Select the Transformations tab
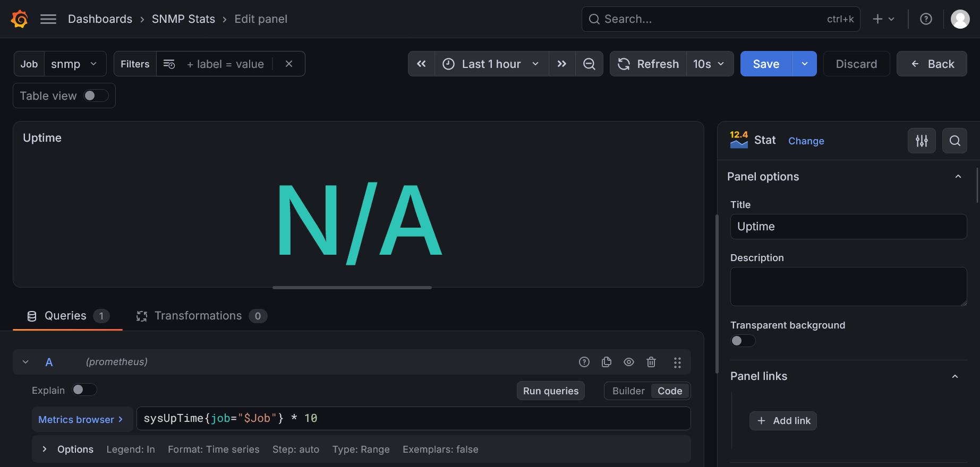The width and height of the screenshot is (980, 467). tap(201, 316)
